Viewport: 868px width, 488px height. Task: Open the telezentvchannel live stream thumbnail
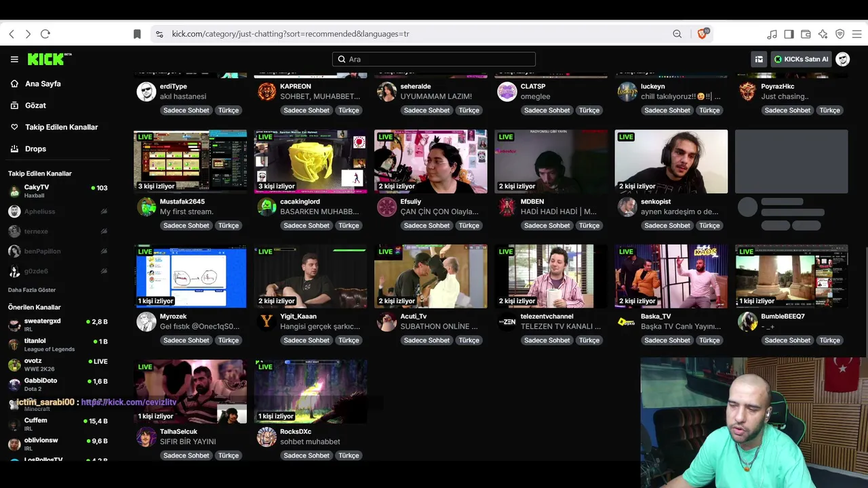pyautogui.click(x=551, y=277)
